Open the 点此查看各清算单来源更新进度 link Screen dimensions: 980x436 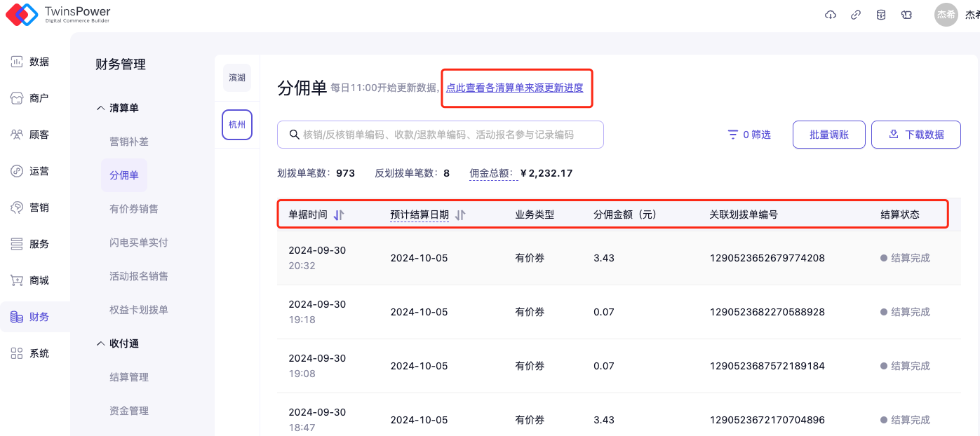click(x=515, y=88)
